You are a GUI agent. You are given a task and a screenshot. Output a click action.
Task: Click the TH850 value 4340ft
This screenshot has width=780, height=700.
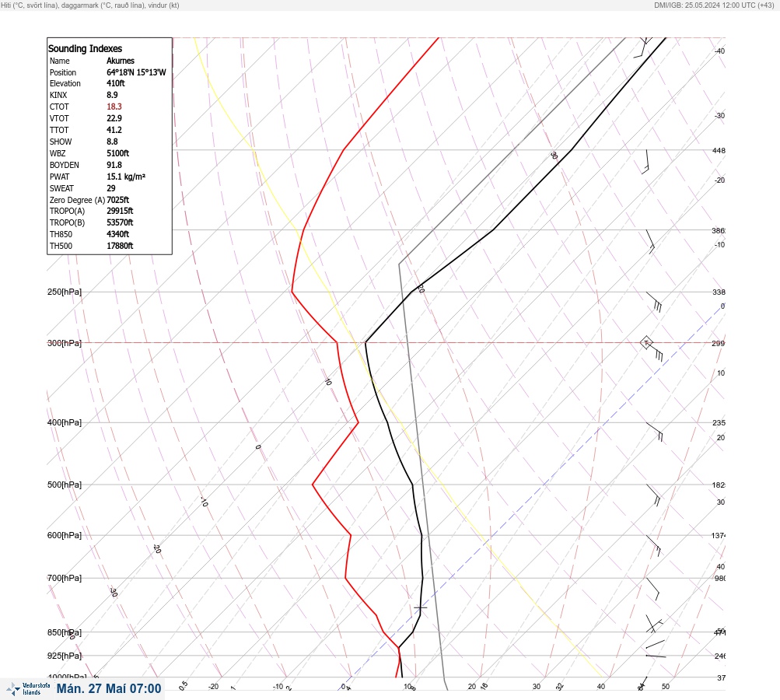point(118,234)
